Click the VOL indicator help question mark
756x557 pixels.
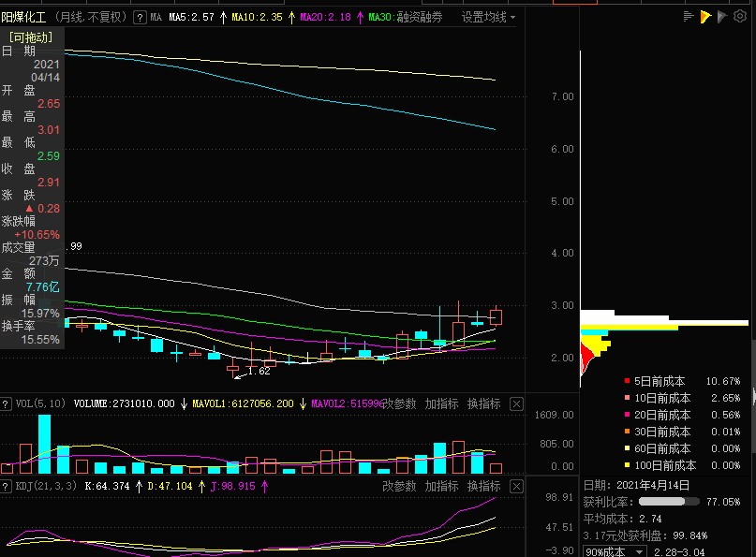(x=6, y=403)
